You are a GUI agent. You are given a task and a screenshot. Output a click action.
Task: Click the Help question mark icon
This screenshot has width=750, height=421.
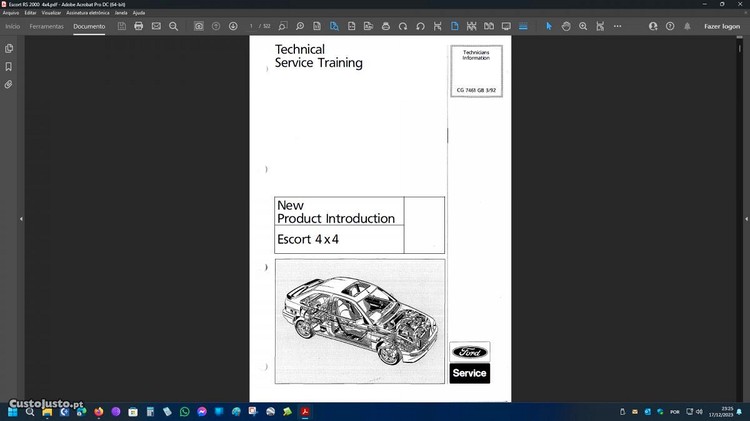670,26
